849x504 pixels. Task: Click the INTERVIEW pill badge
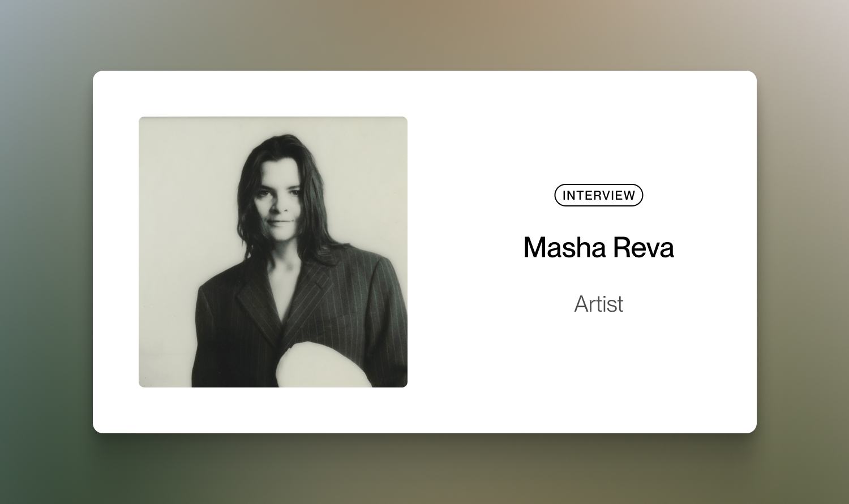pyautogui.click(x=598, y=195)
